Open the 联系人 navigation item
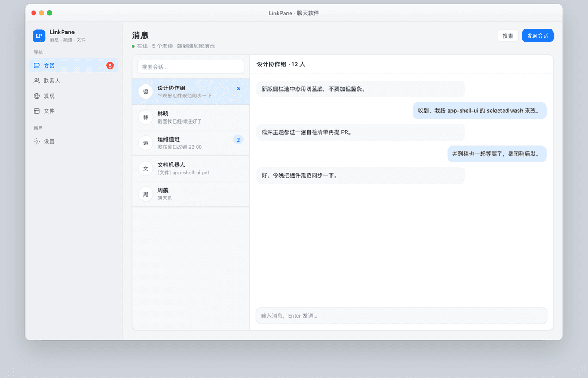588x378 pixels. [73, 81]
